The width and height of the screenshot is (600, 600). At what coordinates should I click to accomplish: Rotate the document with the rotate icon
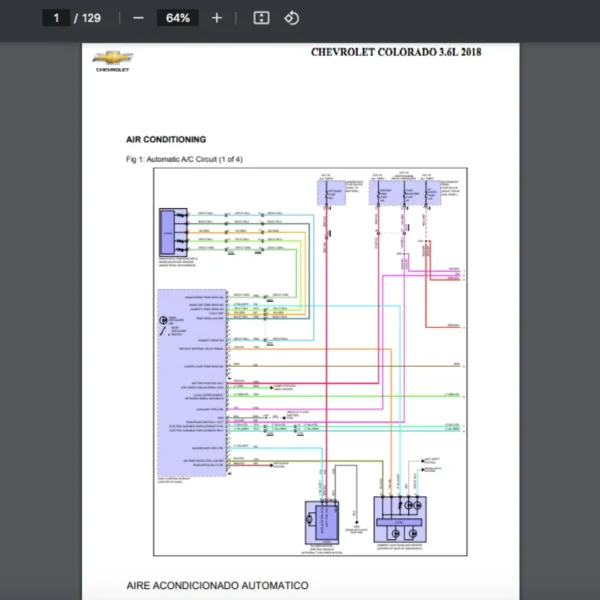[x=291, y=18]
